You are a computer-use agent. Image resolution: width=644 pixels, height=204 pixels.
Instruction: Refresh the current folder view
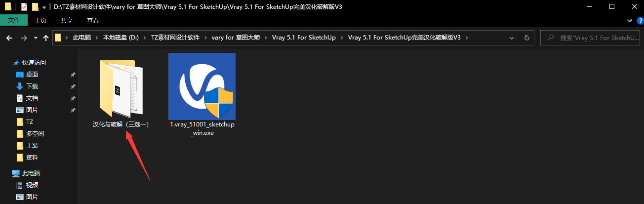click(x=526, y=38)
